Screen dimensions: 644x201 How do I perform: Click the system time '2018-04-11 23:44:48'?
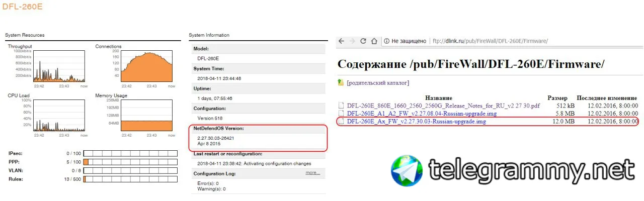[219, 78]
